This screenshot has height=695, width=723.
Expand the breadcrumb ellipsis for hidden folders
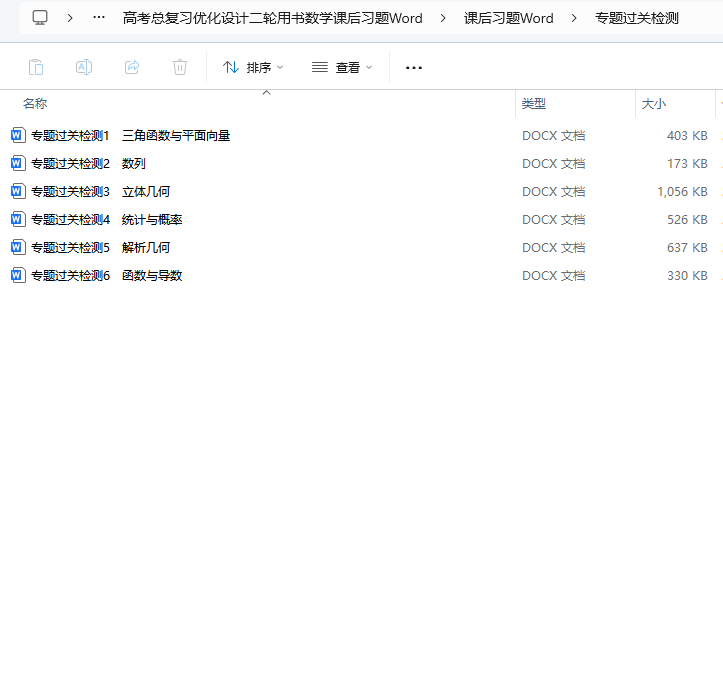[x=99, y=18]
